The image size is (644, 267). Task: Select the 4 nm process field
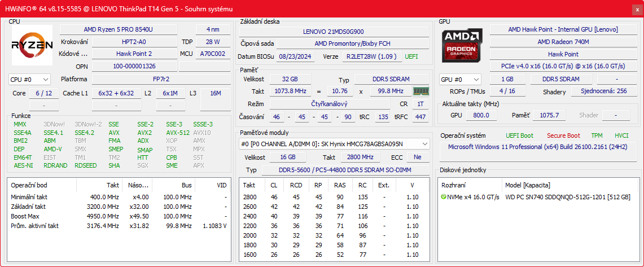(213, 29)
